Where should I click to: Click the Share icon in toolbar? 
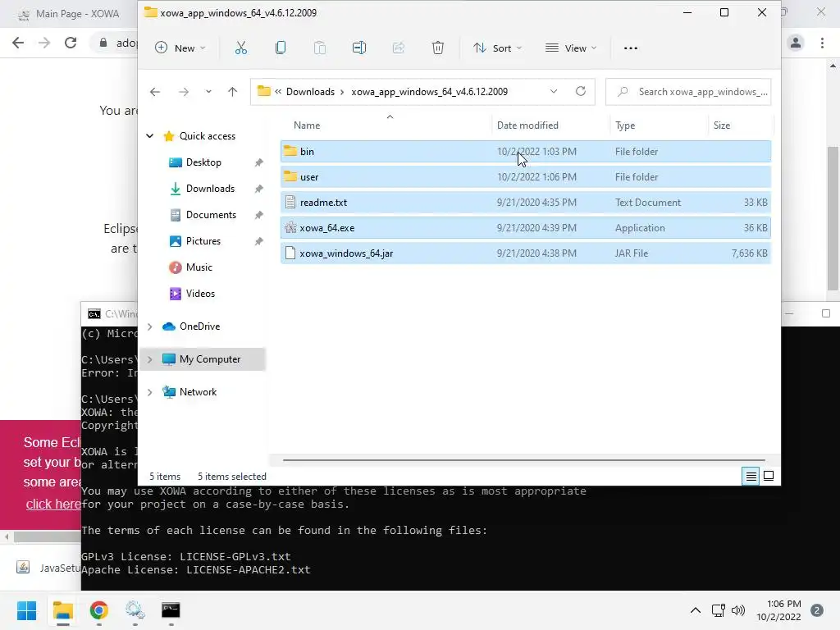(399, 48)
